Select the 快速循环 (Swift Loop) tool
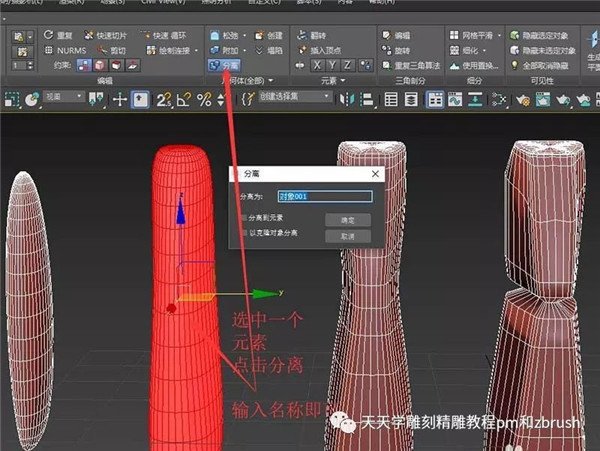The height and width of the screenshot is (451, 600). click(163, 35)
